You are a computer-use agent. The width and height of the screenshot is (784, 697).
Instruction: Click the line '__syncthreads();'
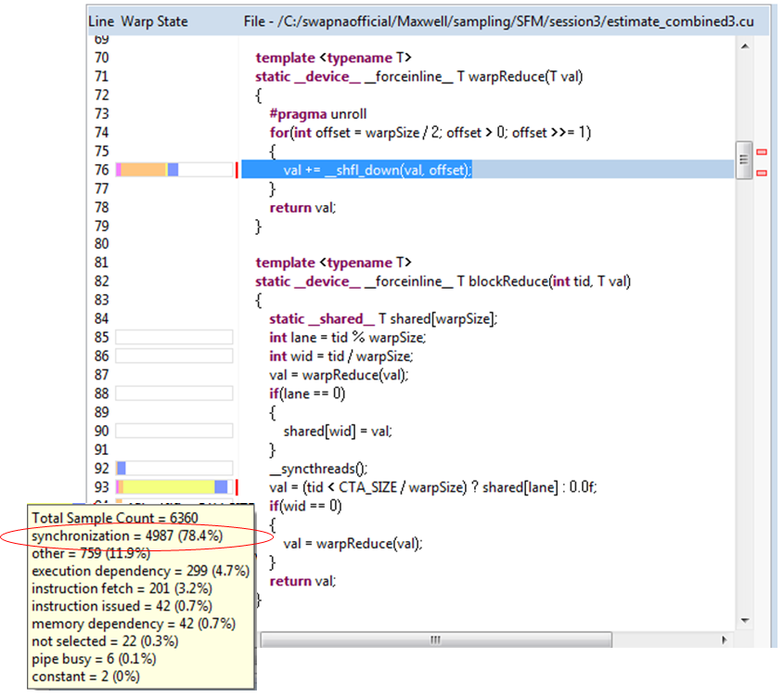pos(318,469)
